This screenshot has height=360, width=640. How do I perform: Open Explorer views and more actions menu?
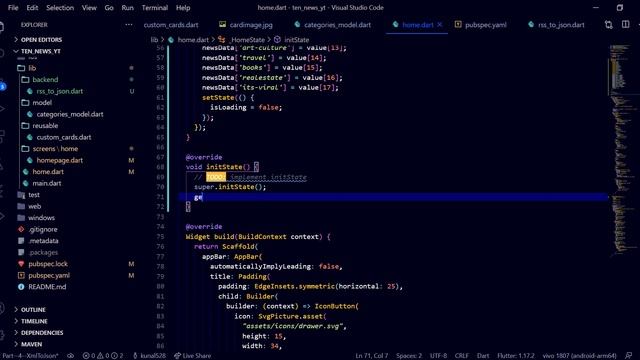(129, 25)
